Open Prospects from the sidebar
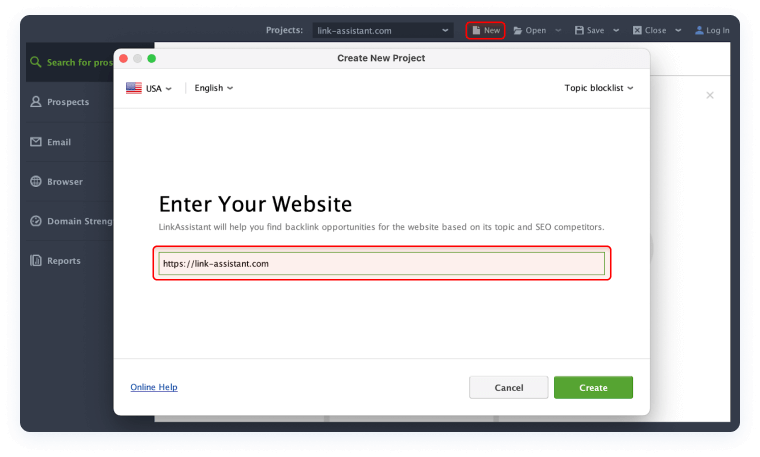The image size is (760, 457). [x=67, y=102]
